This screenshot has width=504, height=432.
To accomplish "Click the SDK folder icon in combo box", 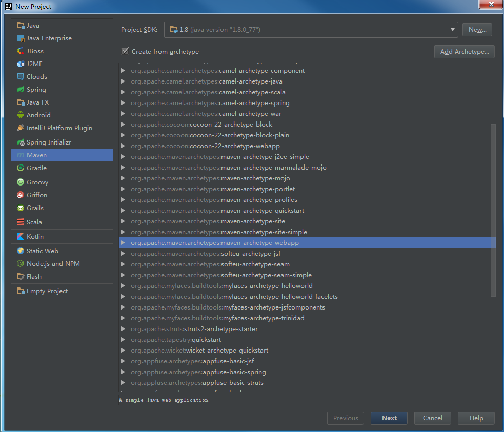I will (174, 30).
